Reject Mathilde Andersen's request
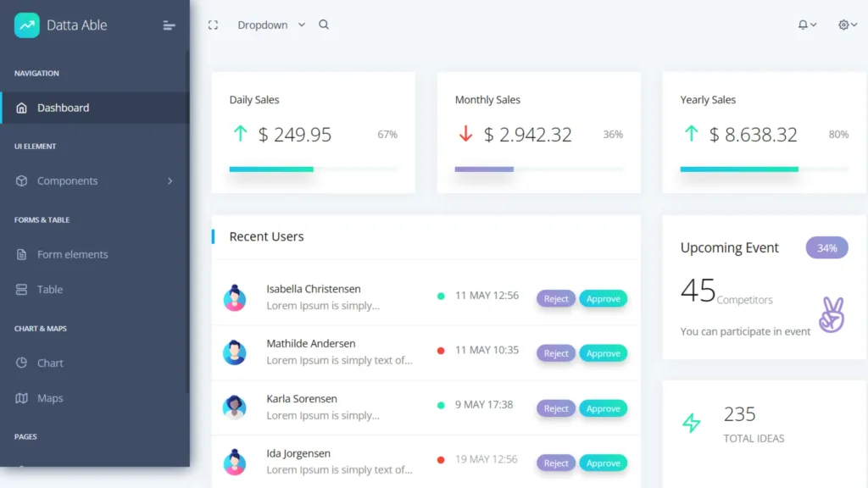The height and width of the screenshot is (488, 868). pos(556,353)
